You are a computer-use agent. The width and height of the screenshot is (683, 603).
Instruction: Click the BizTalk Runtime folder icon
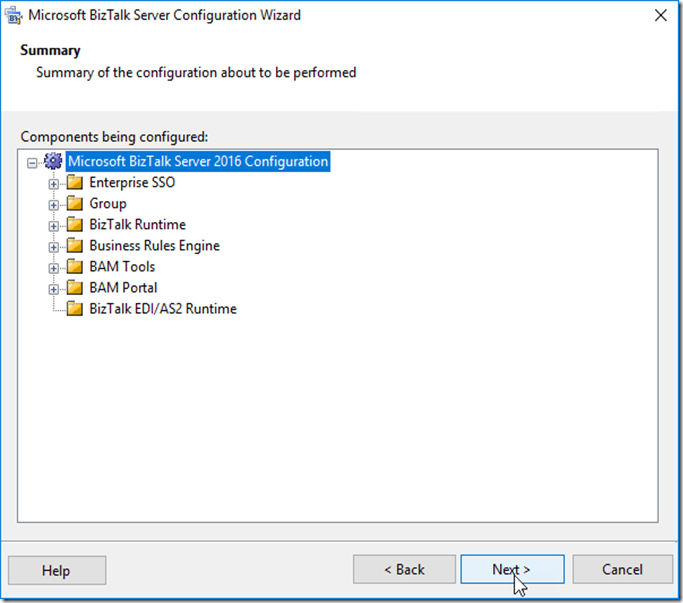click(x=74, y=224)
